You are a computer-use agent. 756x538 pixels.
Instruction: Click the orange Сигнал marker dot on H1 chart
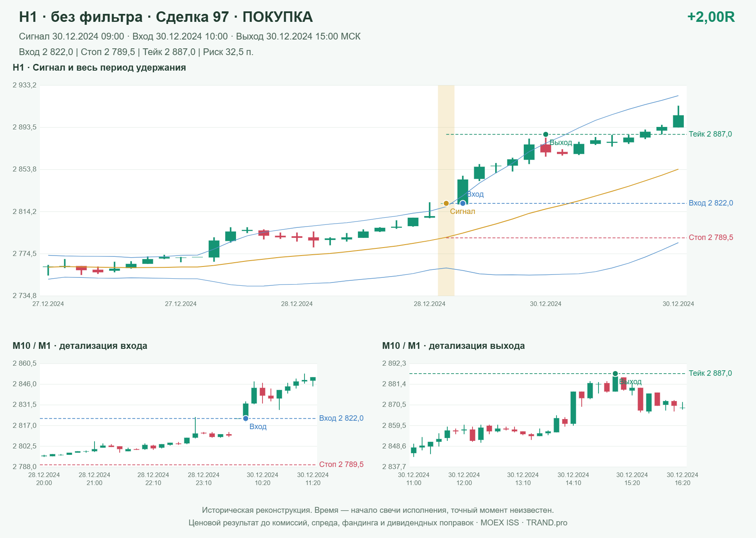446,203
